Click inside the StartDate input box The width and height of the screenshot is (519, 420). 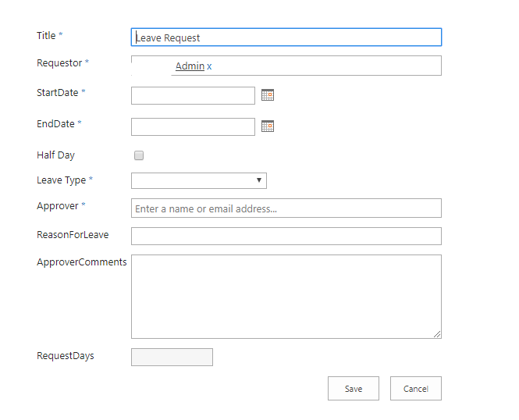click(193, 96)
